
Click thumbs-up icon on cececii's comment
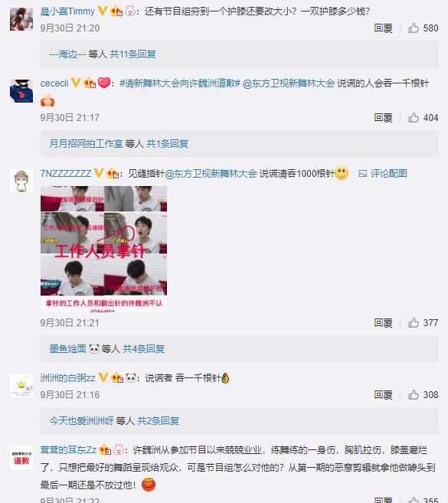click(414, 118)
